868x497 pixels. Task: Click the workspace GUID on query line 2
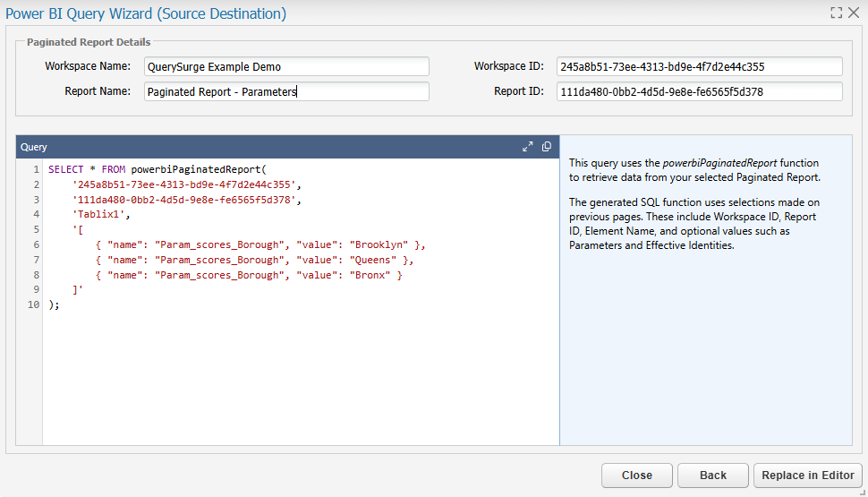click(x=186, y=184)
